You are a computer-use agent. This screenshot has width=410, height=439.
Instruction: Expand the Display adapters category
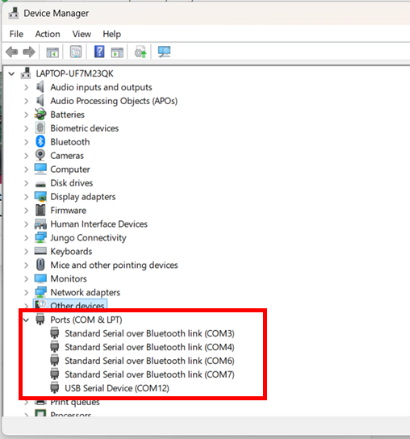tap(26, 197)
